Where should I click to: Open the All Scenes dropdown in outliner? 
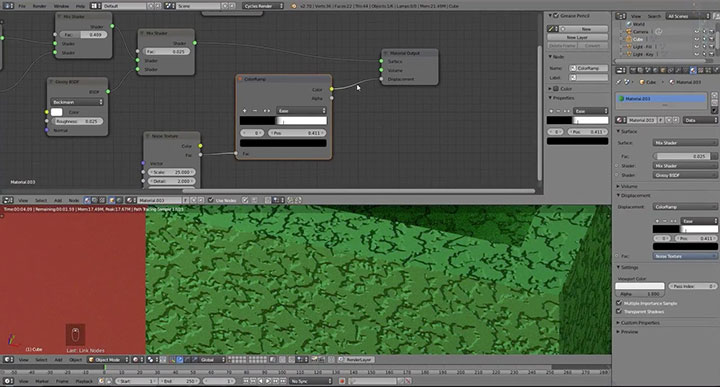(x=687, y=16)
